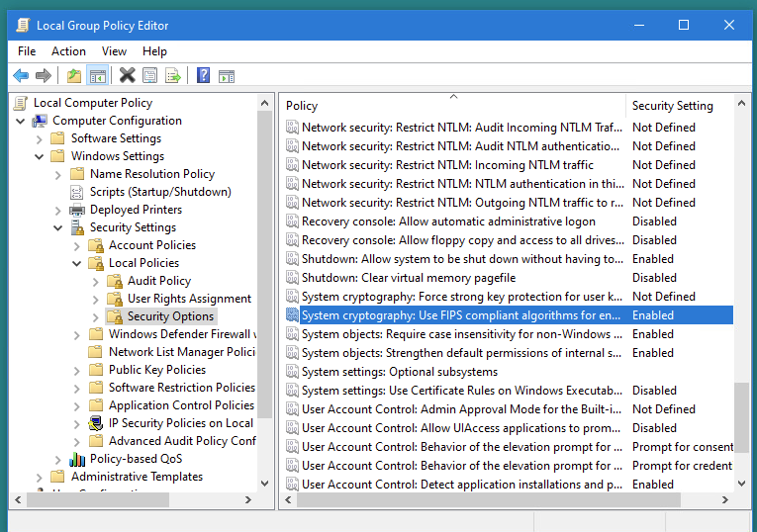
Task: Select User Rights Assignment in the tree
Action: click(189, 299)
